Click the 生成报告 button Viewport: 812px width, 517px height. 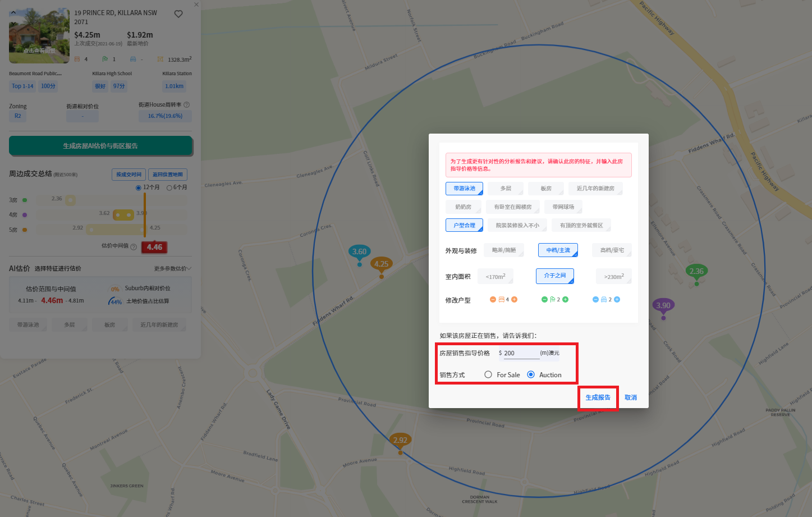coord(598,397)
